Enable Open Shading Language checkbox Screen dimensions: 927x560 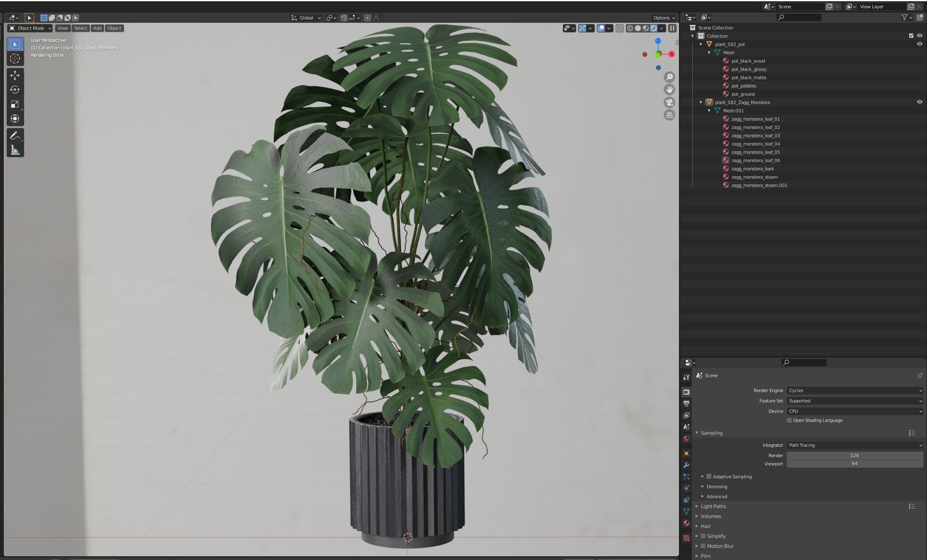point(789,420)
